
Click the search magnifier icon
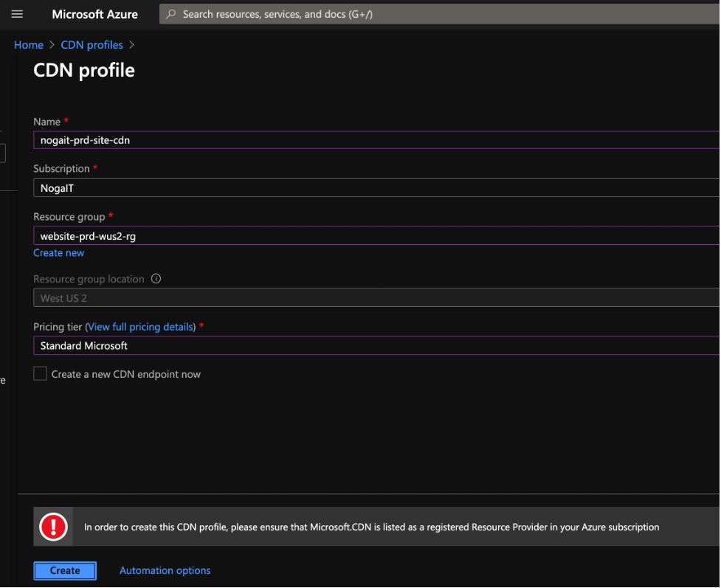coord(170,14)
